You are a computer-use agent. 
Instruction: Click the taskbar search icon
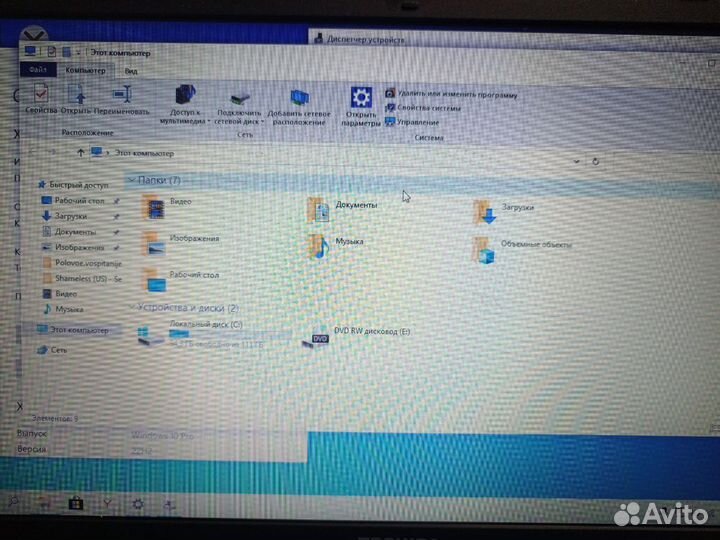(13, 502)
